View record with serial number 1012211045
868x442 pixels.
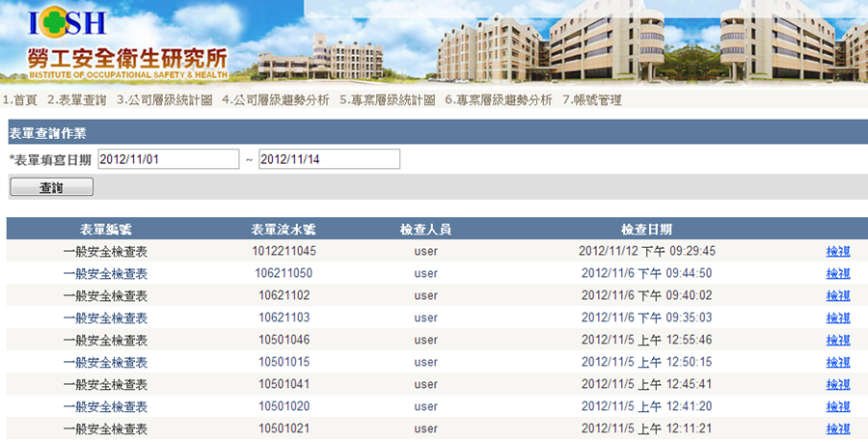[x=837, y=251]
